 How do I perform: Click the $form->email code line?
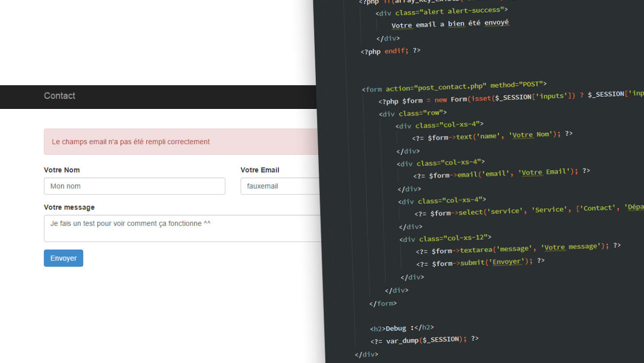point(502,173)
